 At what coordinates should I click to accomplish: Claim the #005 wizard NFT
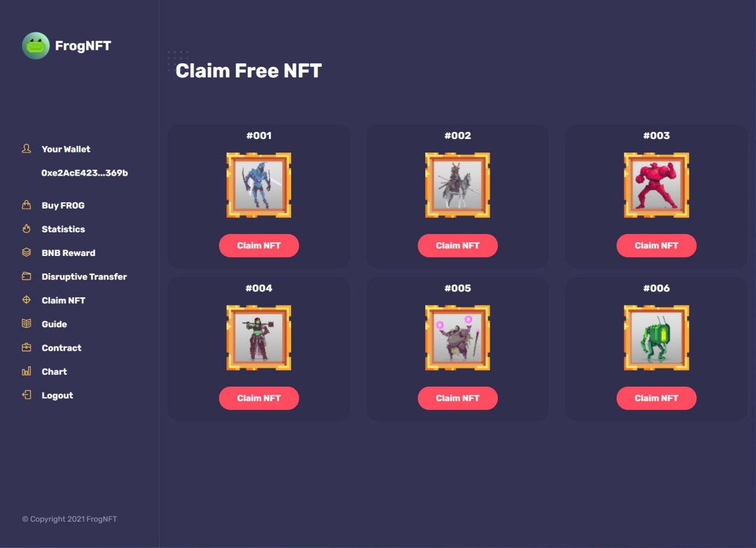457,398
